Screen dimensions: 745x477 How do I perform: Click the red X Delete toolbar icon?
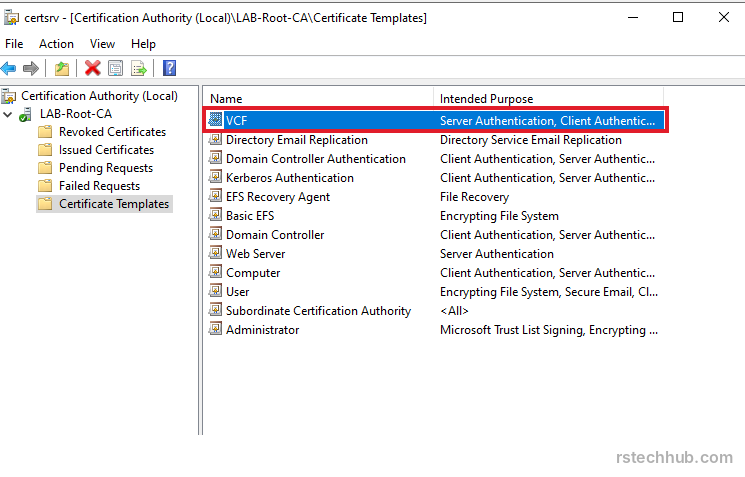[93, 68]
